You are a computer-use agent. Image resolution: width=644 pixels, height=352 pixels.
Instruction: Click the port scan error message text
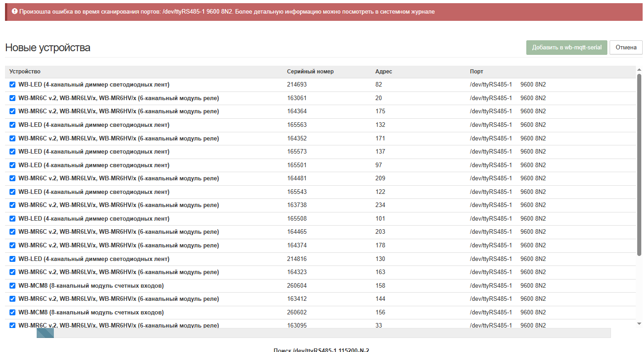[227, 11]
